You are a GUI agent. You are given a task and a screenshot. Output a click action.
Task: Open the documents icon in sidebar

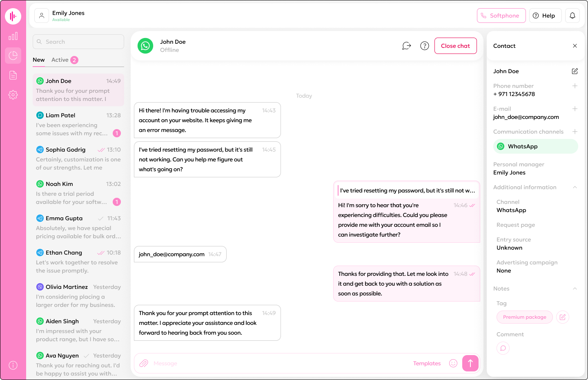13,75
